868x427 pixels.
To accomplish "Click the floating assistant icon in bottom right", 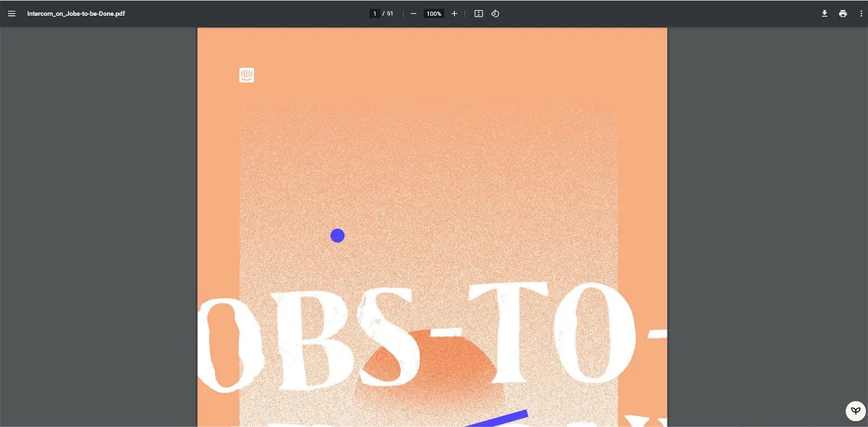I will click(x=855, y=411).
